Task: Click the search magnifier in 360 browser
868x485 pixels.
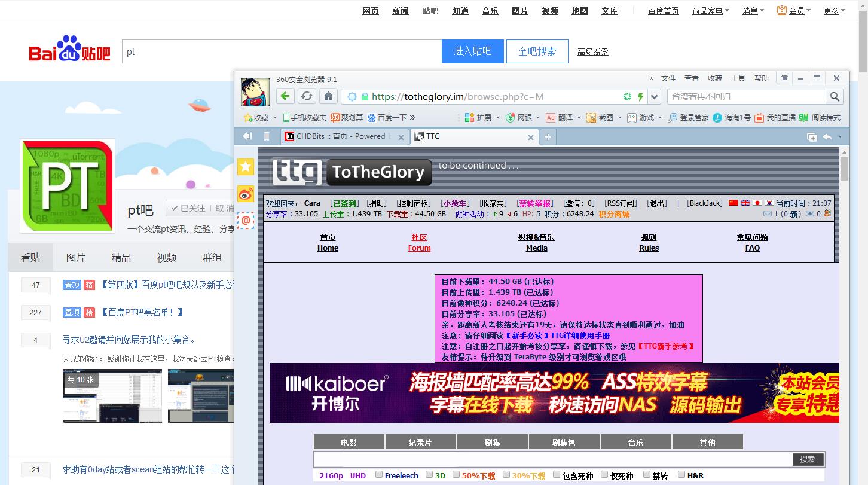Action: [835, 96]
